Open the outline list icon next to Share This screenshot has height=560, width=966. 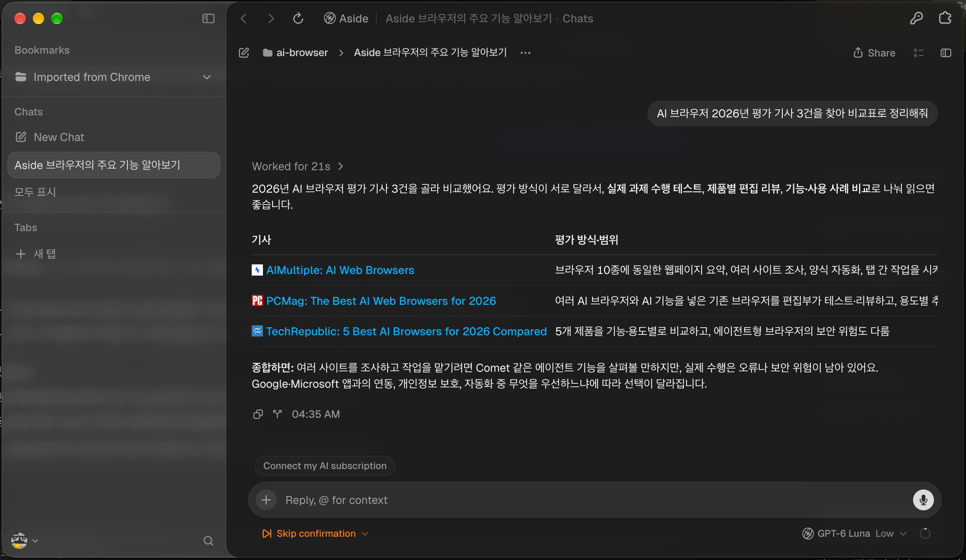point(918,53)
